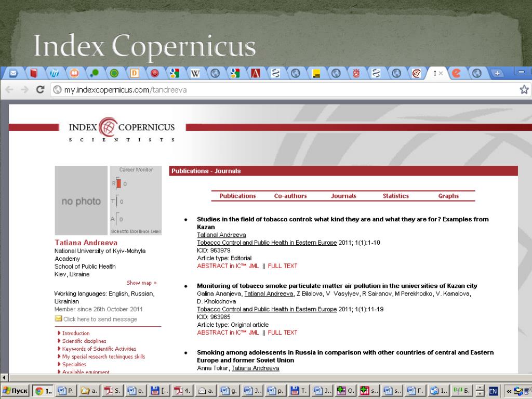
Task: Open the red emblem crest browser tab
Action: [x=356, y=73]
